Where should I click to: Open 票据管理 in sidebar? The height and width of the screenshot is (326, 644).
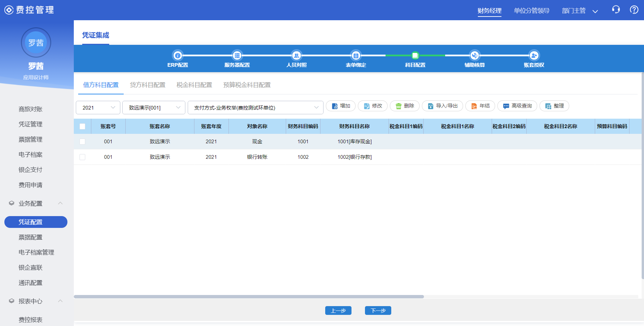(x=31, y=140)
